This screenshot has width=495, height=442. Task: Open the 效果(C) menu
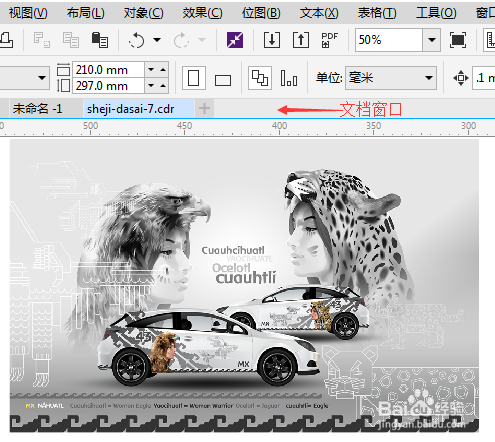coord(202,13)
